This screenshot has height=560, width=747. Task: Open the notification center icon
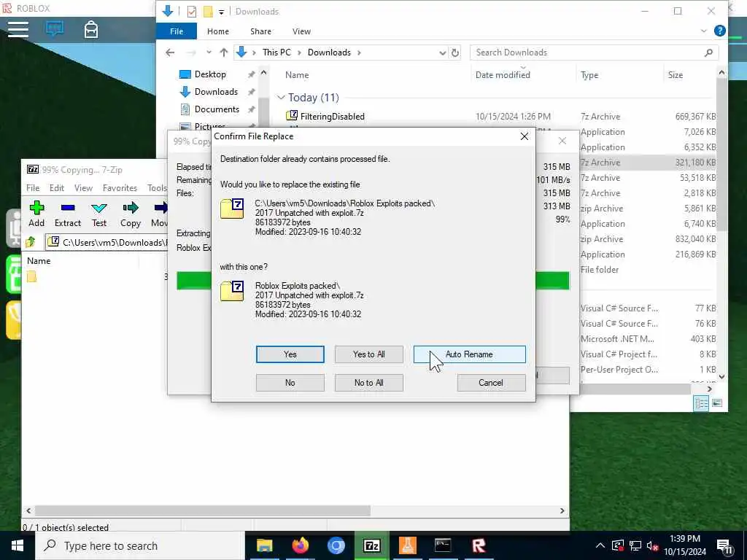coord(724,546)
